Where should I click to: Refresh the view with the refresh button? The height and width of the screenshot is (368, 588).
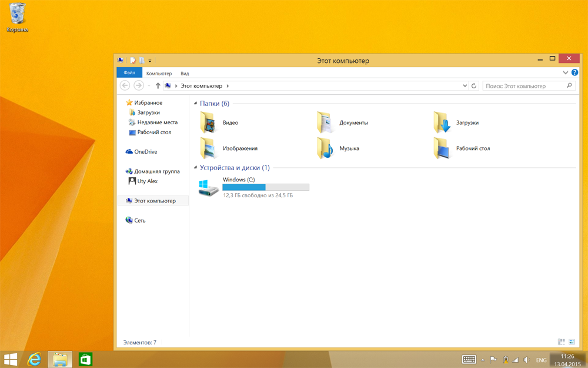coord(474,85)
